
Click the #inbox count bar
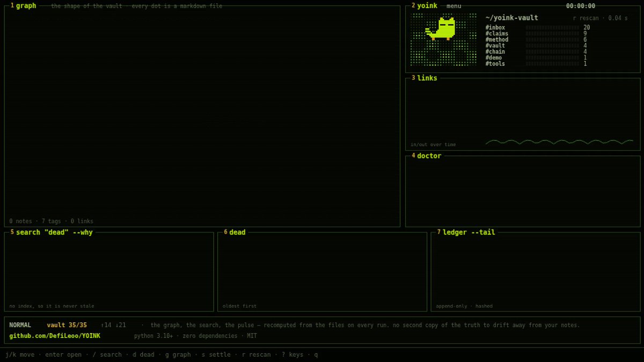click(x=552, y=27)
